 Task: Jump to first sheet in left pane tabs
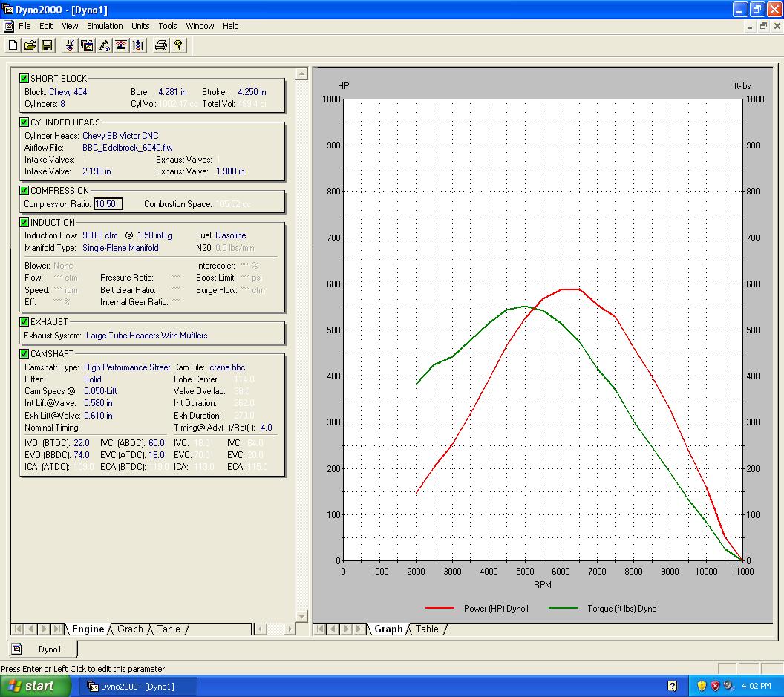pos(18,629)
